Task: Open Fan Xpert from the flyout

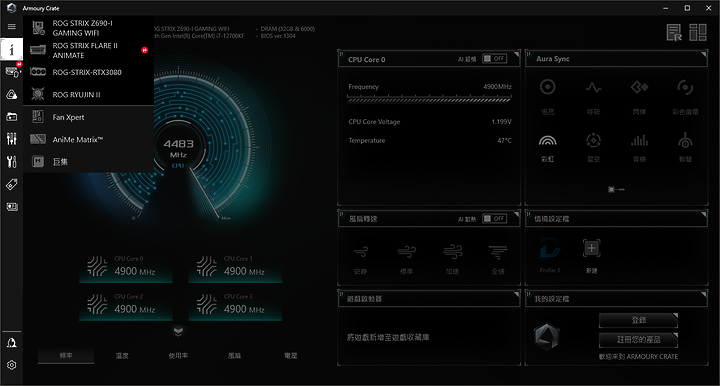Action: coord(88,117)
